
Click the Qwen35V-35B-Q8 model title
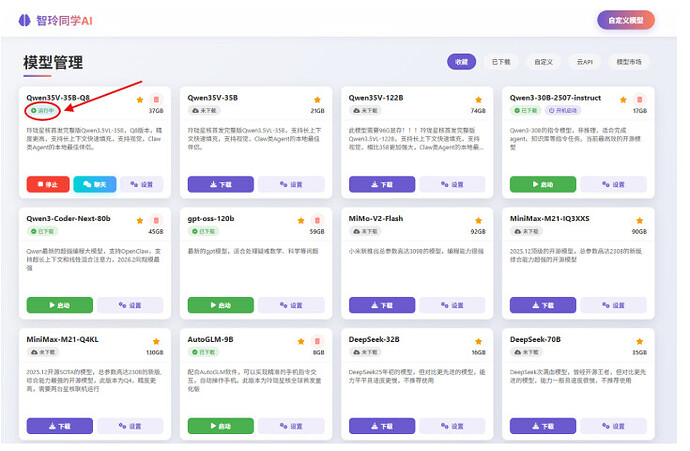click(58, 98)
